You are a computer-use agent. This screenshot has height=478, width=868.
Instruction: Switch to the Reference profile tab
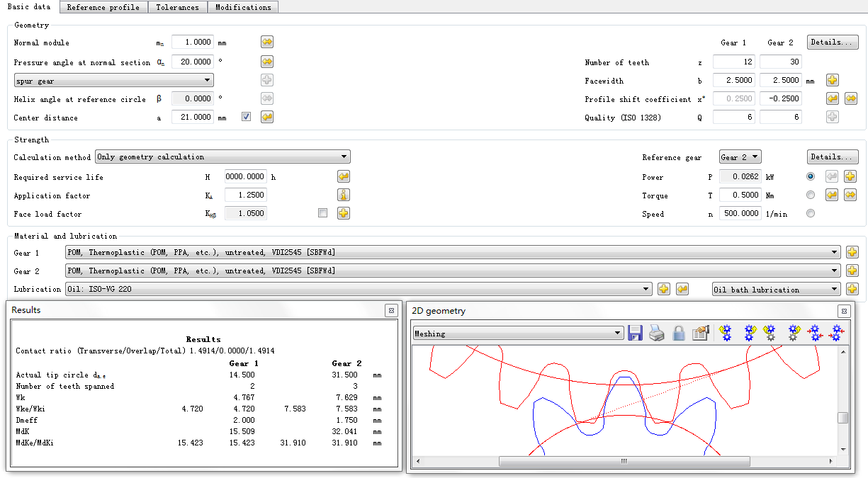tap(103, 7)
